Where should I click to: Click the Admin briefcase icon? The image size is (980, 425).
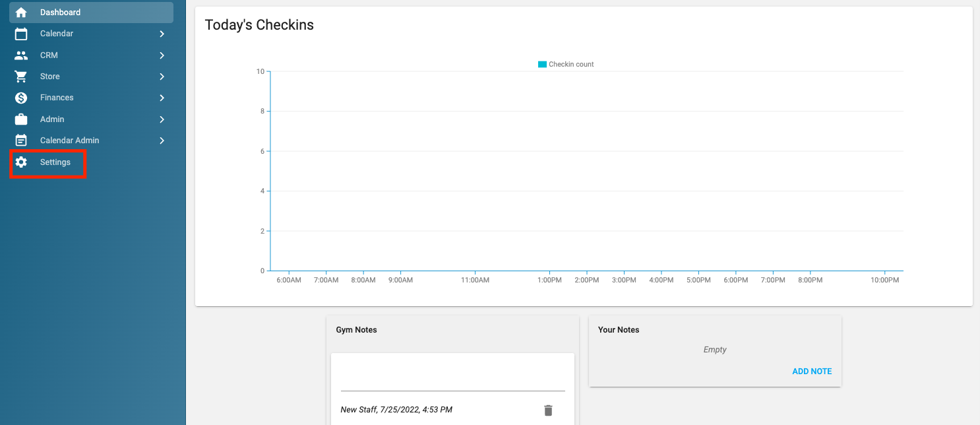point(21,119)
